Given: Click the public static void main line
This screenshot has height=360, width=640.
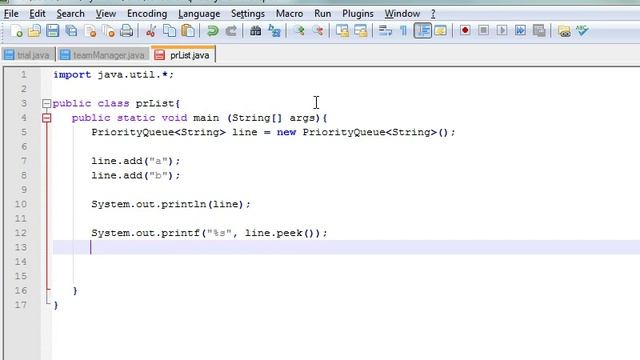Looking at the screenshot, I should click(200, 118).
